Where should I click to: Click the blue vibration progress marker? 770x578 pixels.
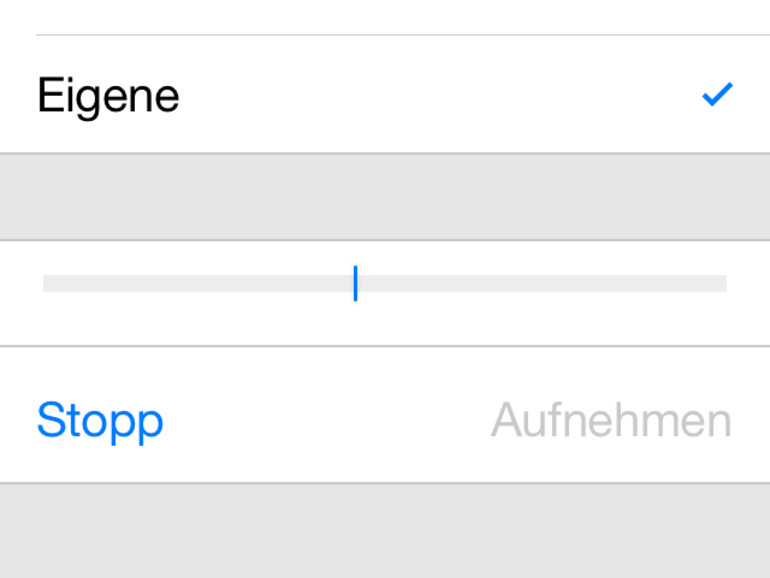355,284
